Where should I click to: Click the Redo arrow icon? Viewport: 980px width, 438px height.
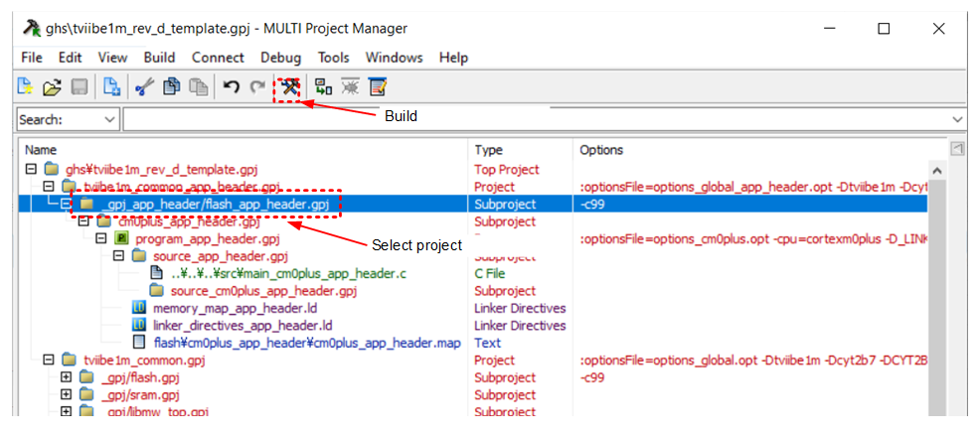(257, 87)
